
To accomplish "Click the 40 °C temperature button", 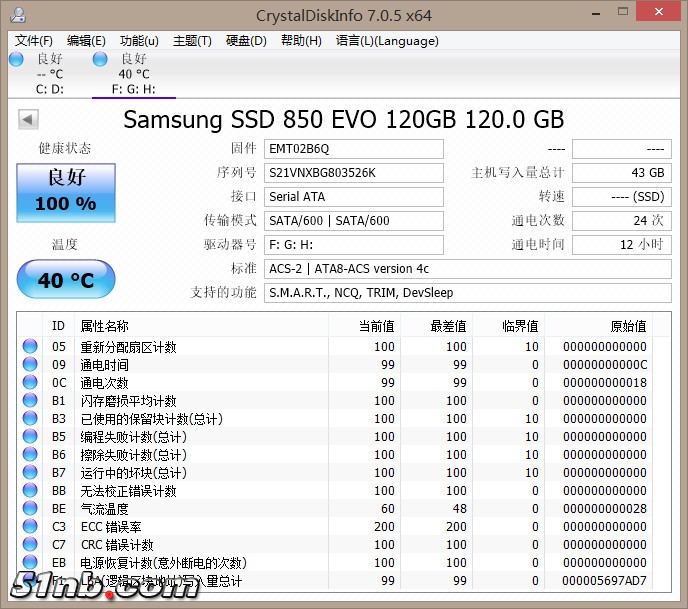I will (x=66, y=280).
